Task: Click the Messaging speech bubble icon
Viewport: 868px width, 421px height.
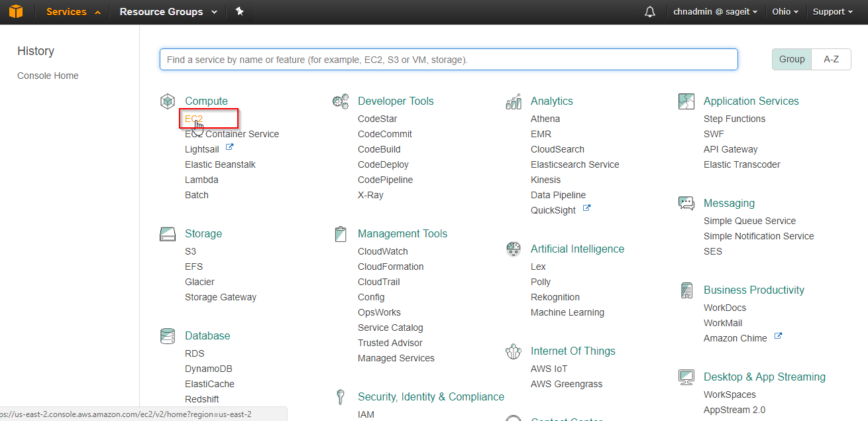Action: click(x=686, y=204)
